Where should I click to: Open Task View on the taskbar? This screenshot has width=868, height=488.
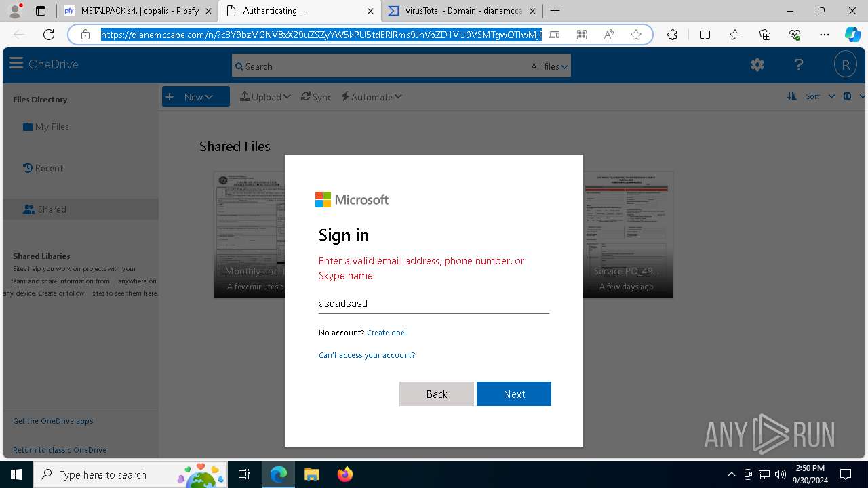pyautogui.click(x=244, y=474)
